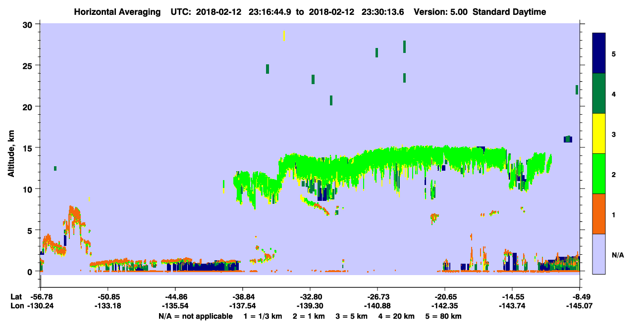
Task: Click the legend text '2 = 1 km'
Action: 309,316
